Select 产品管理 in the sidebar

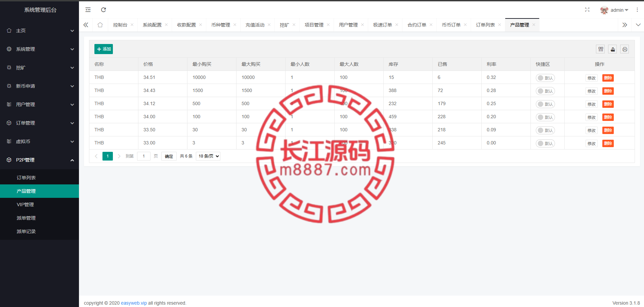[39, 191]
